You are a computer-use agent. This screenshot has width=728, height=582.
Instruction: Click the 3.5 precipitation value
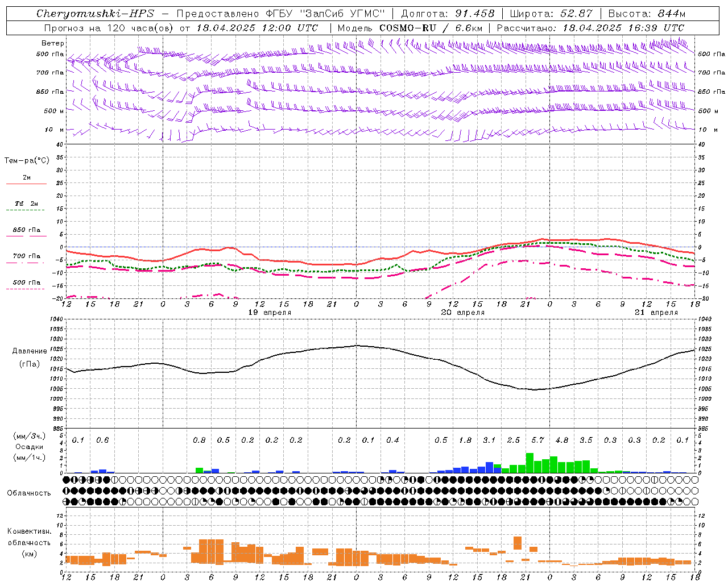(586, 440)
